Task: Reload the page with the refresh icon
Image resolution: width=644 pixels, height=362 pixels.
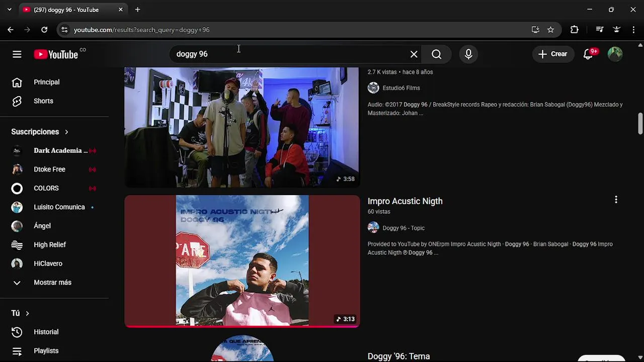Action: [x=44, y=30]
